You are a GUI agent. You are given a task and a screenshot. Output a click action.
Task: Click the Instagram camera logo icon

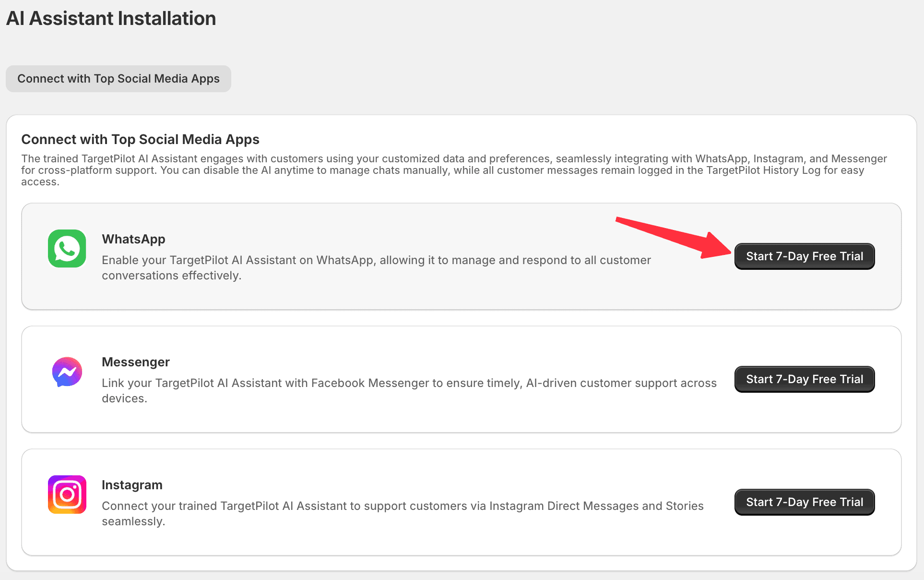click(67, 495)
